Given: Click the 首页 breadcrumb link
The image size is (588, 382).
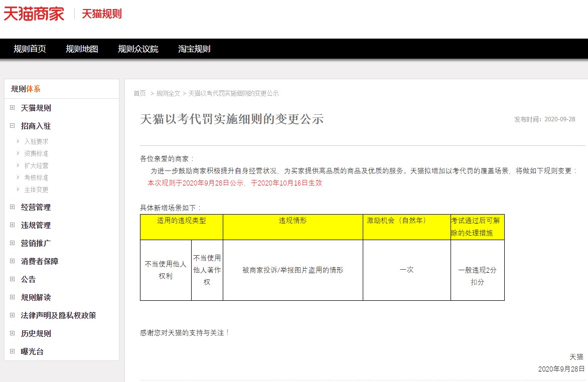Looking at the screenshot, I should 140,93.
